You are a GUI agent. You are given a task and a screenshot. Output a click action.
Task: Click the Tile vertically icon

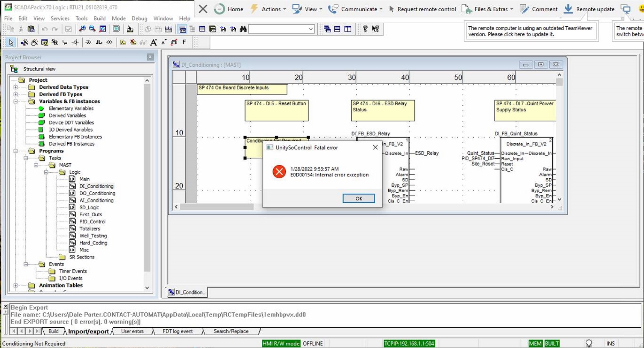(x=348, y=29)
